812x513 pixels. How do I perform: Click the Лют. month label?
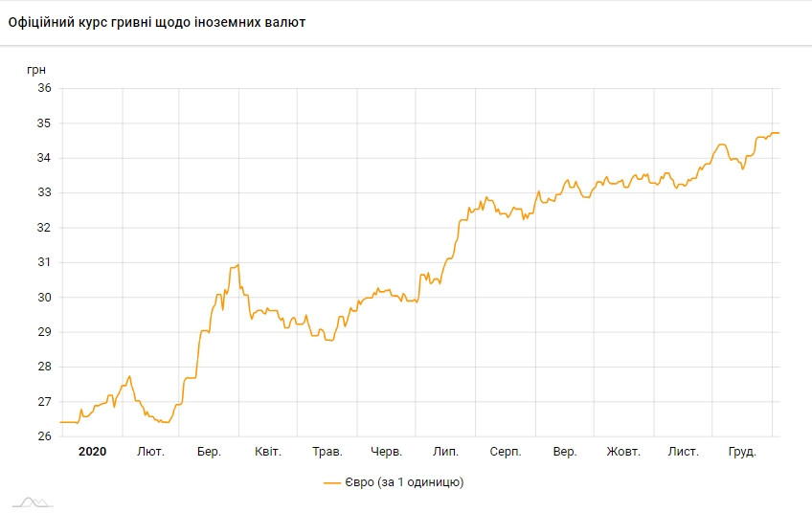[151, 452]
